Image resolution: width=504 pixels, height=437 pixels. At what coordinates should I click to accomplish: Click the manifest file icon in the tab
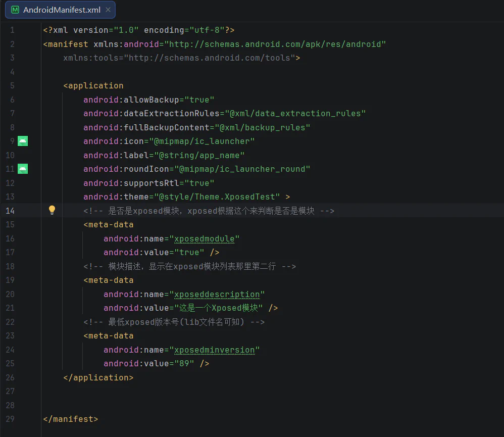tap(15, 10)
